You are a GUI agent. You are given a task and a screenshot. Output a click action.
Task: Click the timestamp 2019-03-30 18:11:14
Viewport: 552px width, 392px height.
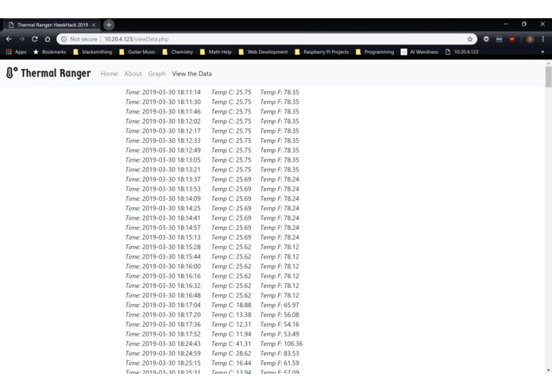pyautogui.click(x=171, y=92)
